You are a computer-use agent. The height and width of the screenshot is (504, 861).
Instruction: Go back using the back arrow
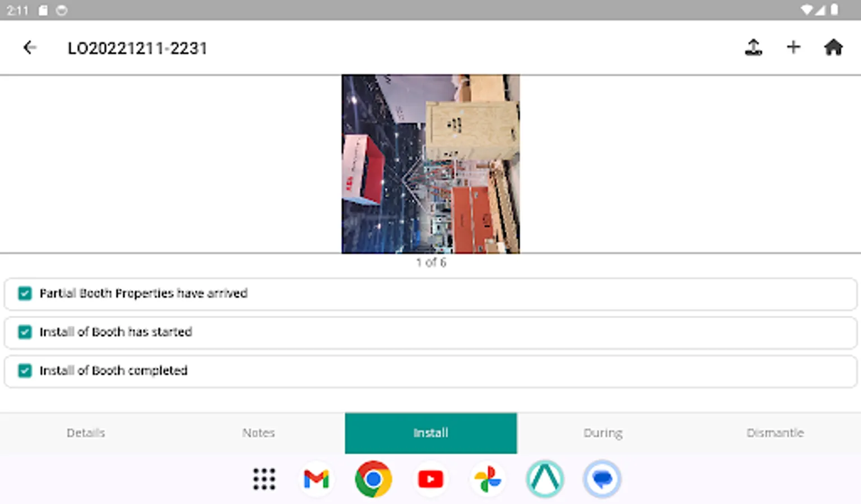coord(30,48)
